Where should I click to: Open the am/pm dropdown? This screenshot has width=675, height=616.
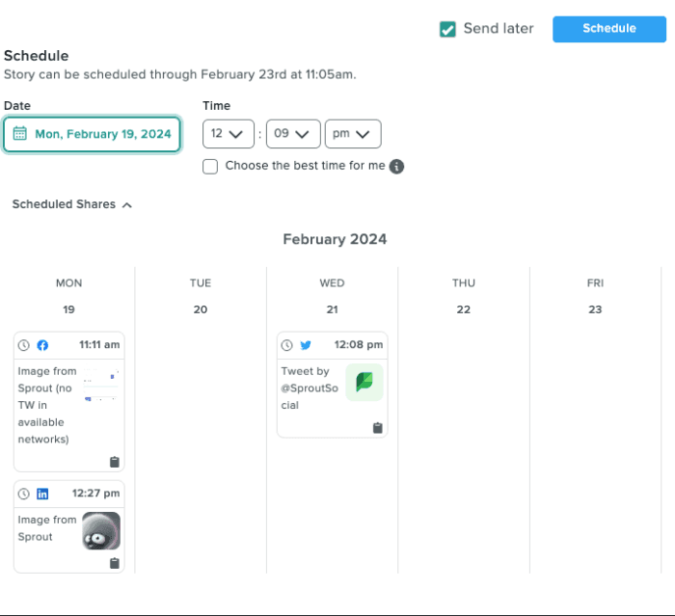point(353,134)
